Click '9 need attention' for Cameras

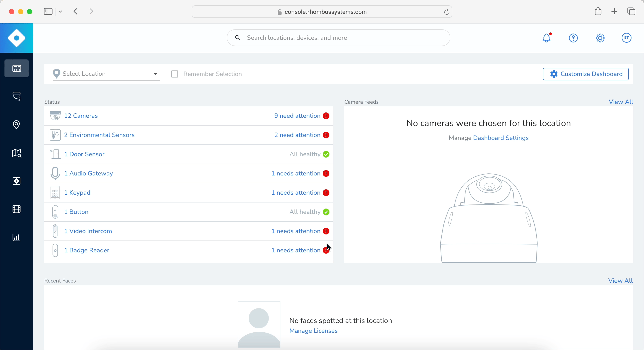point(297,116)
